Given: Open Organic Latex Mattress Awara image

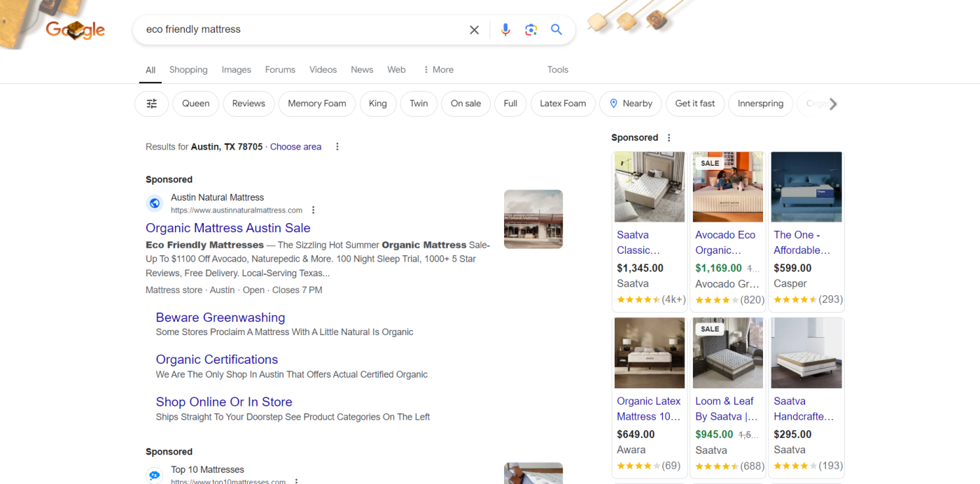Looking at the screenshot, I should coord(650,353).
